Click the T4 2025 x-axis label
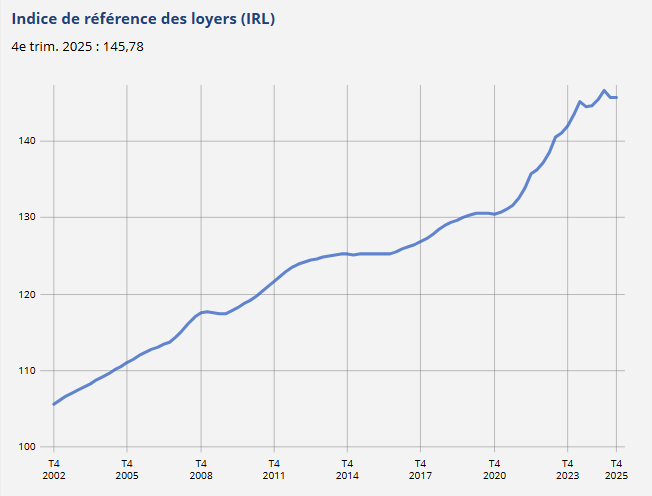The image size is (652, 496). point(616,470)
